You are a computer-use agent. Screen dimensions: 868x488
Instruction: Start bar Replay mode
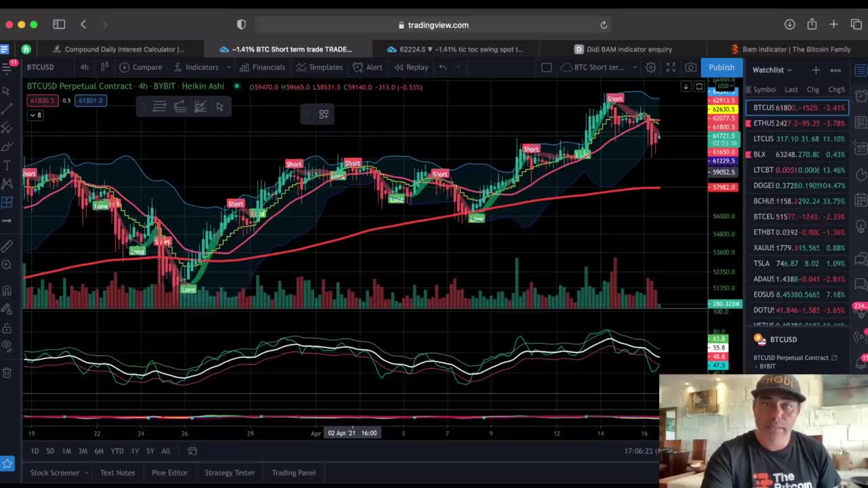pyautogui.click(x=411, y=67)
